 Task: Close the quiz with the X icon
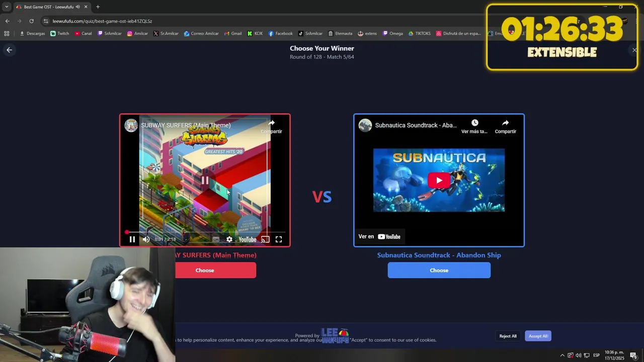click(x=634, y=50)
